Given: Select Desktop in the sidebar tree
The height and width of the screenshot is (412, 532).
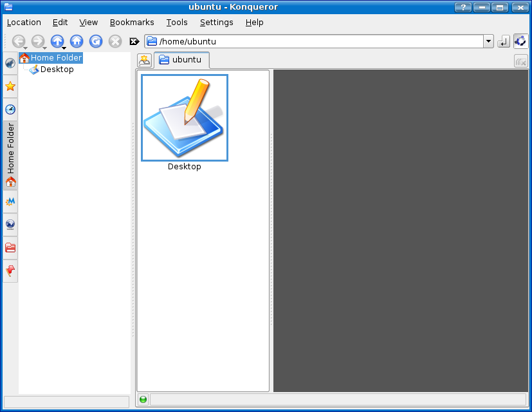Looking at the screenshot, I should (x=57, y=70).
